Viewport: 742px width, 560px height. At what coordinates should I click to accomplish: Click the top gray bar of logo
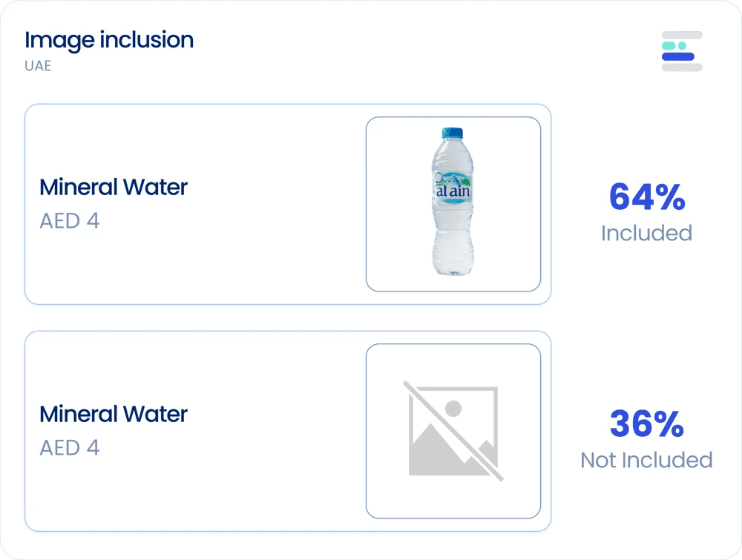[682, 35]
